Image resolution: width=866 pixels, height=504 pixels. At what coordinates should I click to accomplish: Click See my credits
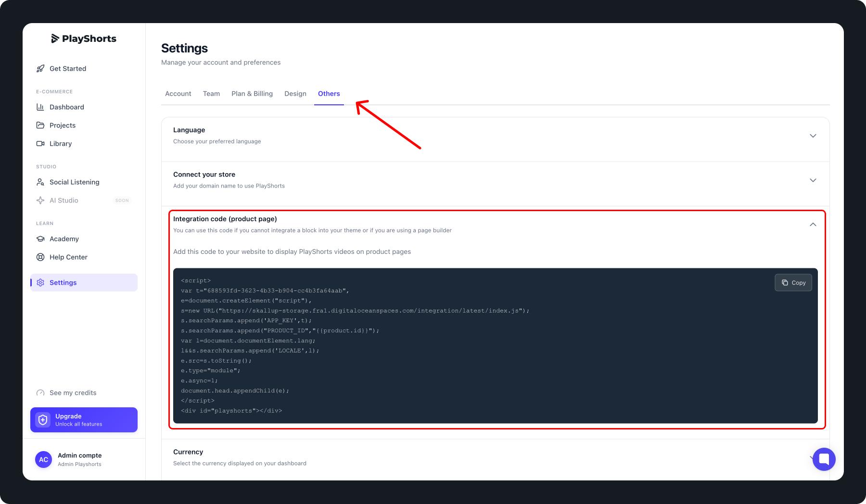coord(73,392)
